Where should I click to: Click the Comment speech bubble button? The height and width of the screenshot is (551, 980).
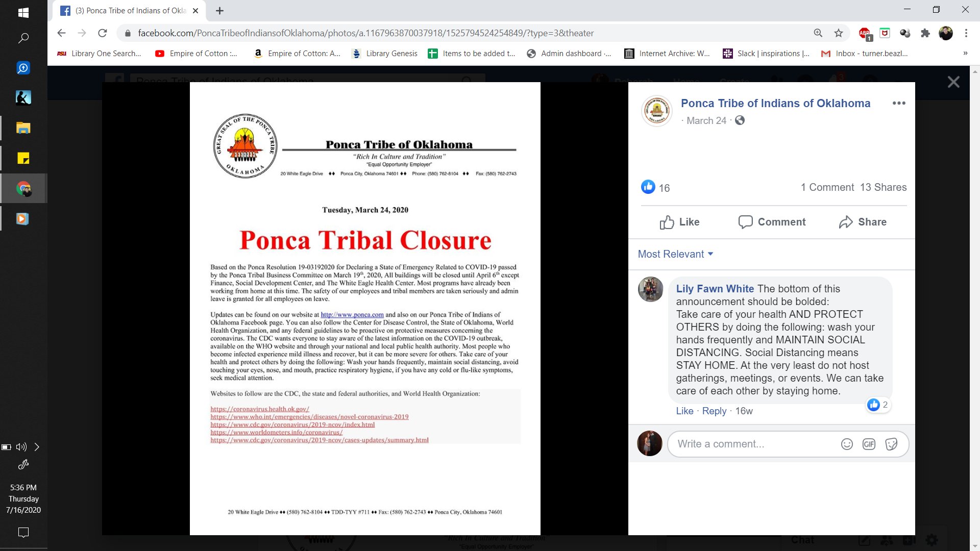[772, 222]
